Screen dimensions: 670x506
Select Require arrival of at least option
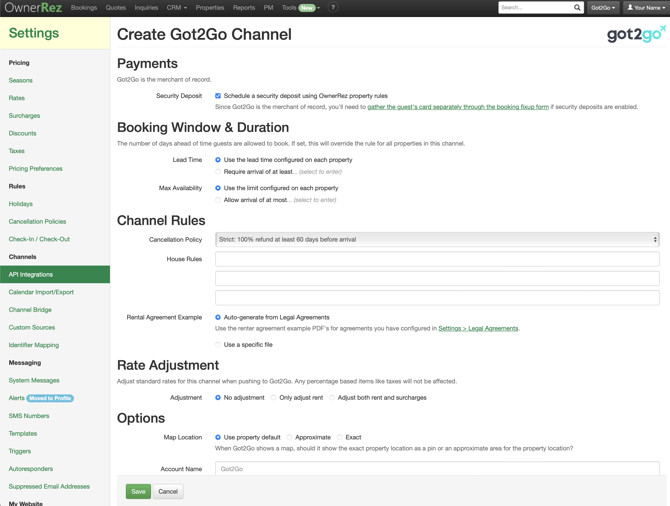(x=218, y=172)
